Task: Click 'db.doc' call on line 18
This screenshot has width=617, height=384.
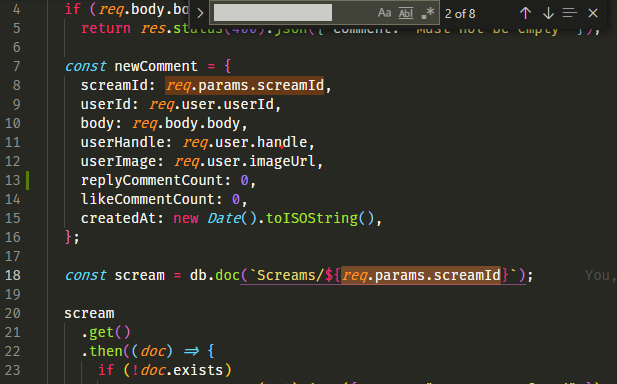Action: click(x=215, y=275)
